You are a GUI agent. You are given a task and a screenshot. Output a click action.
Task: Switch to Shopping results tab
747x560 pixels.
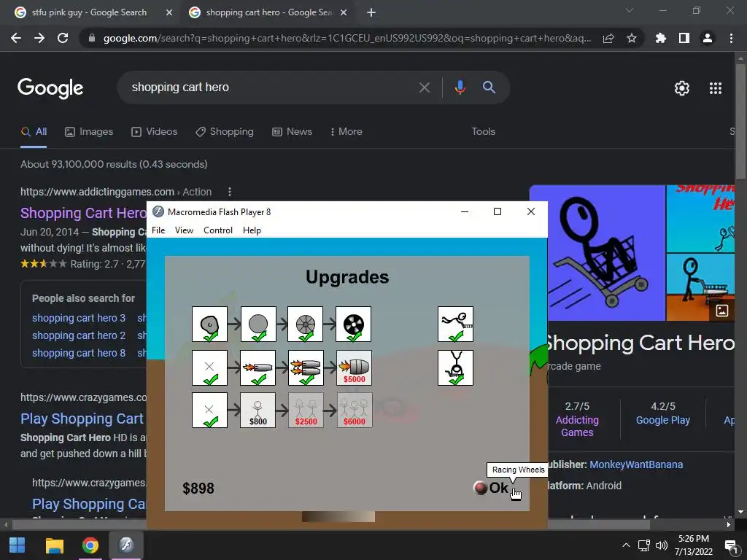click(x=225, y=132)
